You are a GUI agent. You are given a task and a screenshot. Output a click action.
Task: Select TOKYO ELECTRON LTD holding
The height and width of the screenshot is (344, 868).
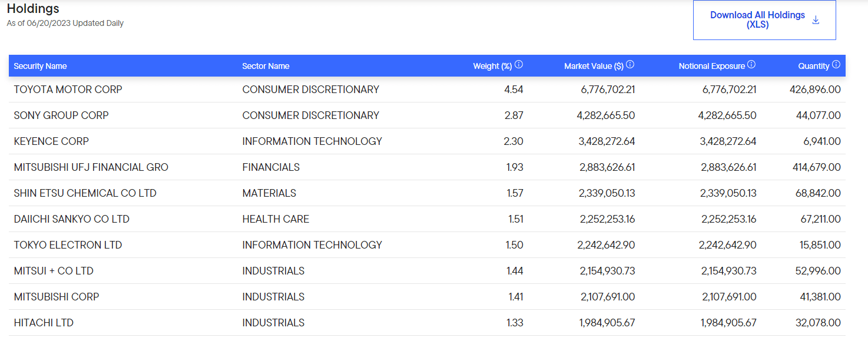(x=68, y=245)
